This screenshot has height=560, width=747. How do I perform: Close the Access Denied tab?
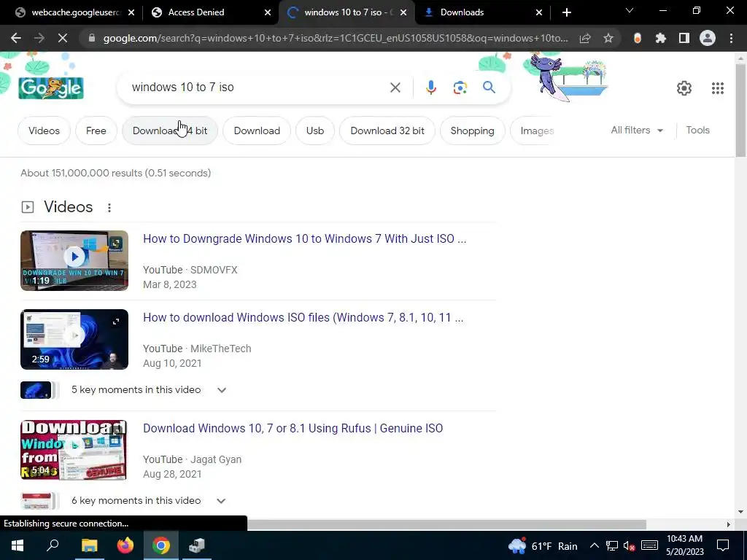pos(267,12)
